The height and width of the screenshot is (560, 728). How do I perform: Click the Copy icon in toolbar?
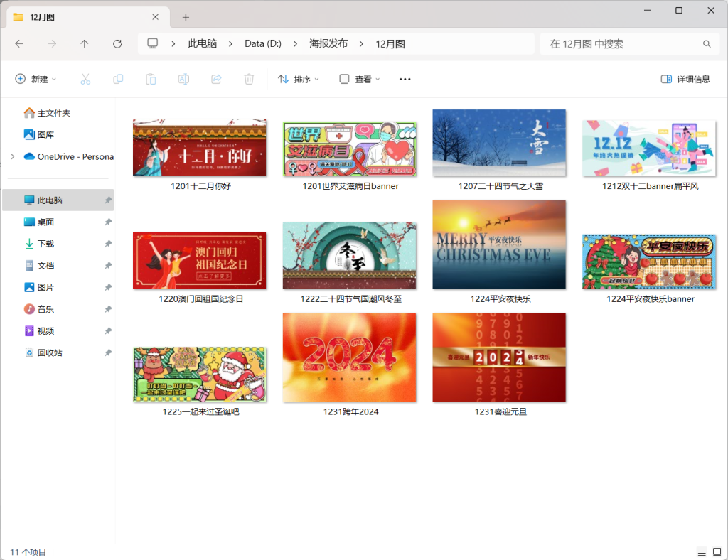pos(118,79)
